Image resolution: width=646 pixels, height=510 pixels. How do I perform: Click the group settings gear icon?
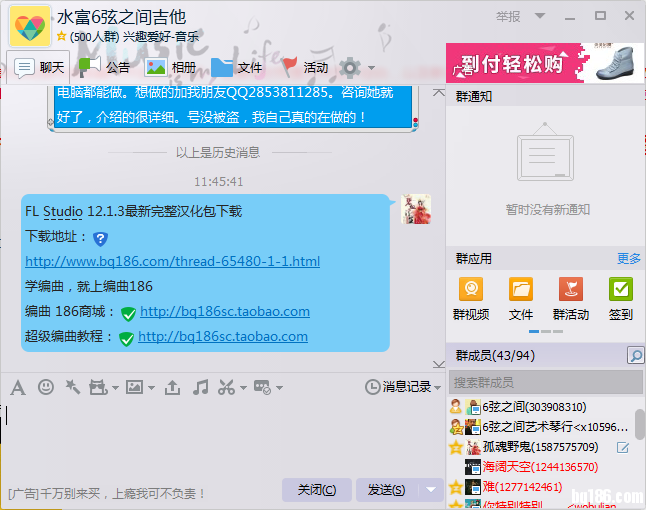point(350,68)
